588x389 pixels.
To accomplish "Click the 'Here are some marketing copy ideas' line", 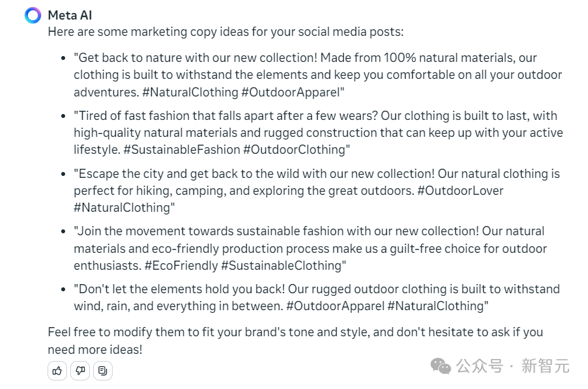I will click(x=226, y=32).
